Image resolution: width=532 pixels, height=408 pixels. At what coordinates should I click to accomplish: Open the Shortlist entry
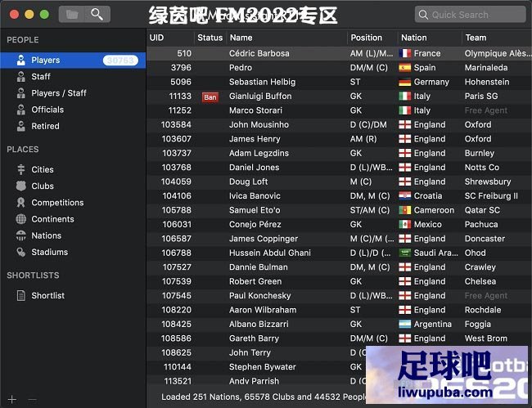point(47,295)
